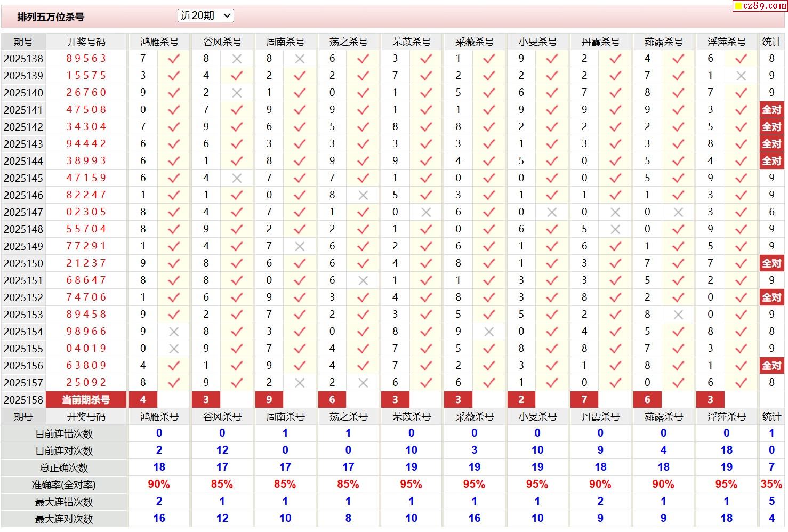Click the X mark for 蓷露杀号 in row 2025147

point(678,213)
